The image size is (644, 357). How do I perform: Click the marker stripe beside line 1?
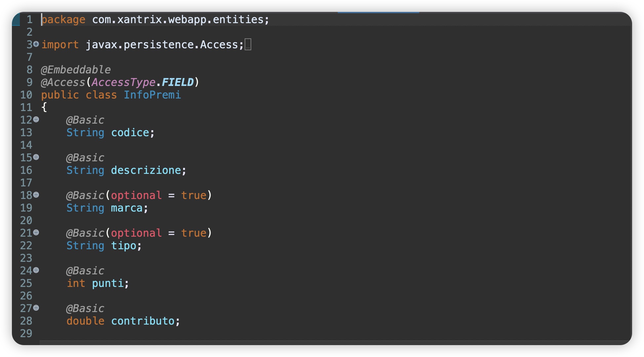(16, 20)
